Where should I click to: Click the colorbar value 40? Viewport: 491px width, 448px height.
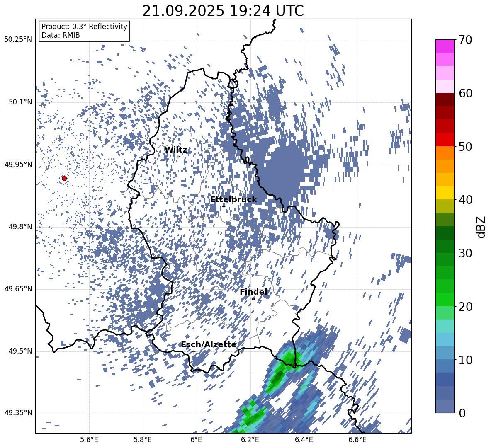(465, 200)
